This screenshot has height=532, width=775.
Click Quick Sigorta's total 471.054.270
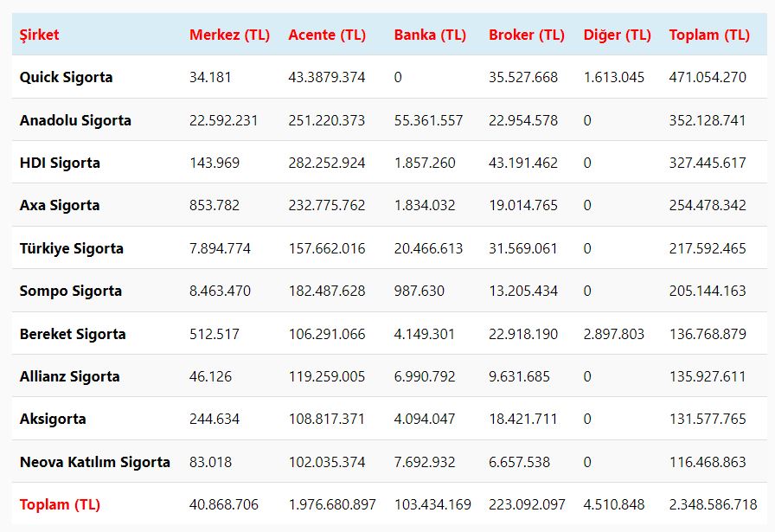pyautogui.click(x=708, y=77)
